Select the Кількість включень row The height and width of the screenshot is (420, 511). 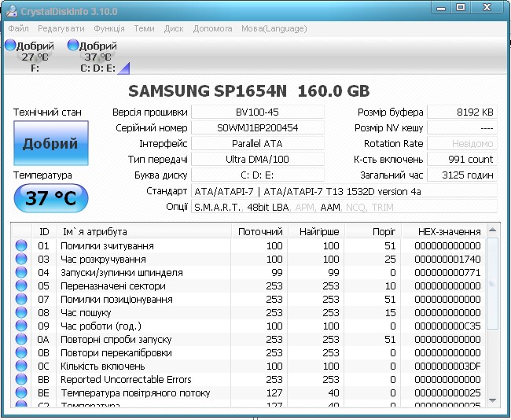[x=249, y=366]
